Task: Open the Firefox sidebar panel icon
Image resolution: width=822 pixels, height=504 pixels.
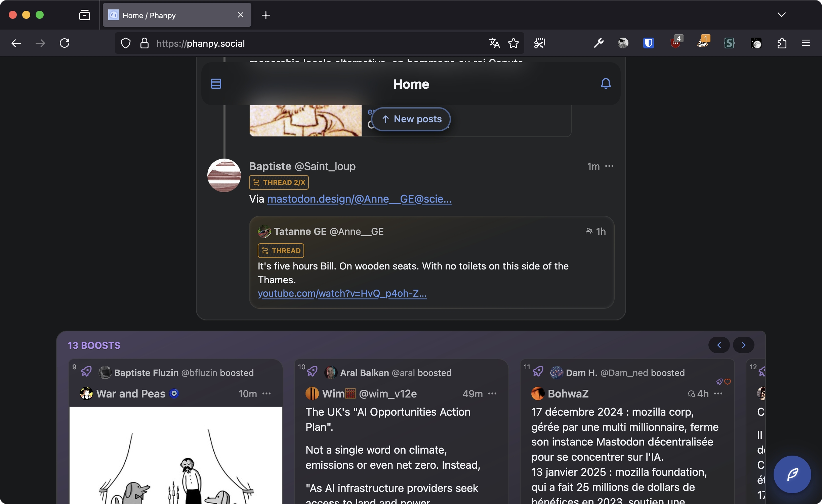Action: [x=84, y=15]
